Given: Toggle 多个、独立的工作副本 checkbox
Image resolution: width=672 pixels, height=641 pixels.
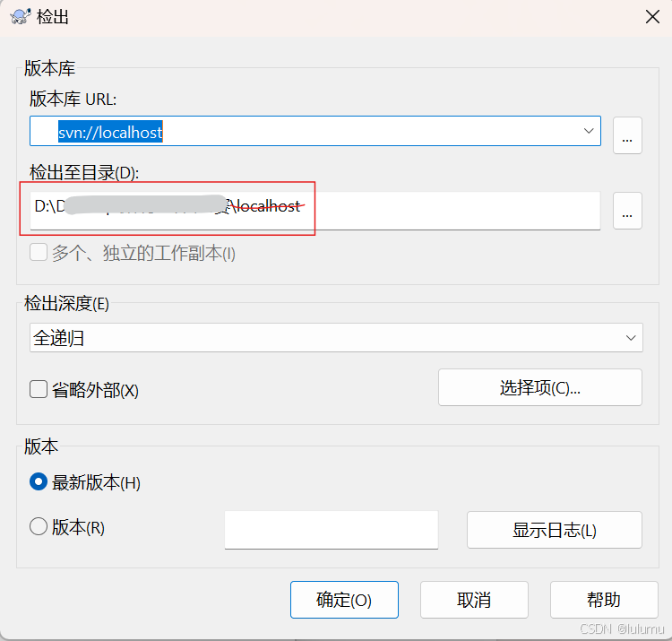Looking at the screenshot, I should (39, 252).
